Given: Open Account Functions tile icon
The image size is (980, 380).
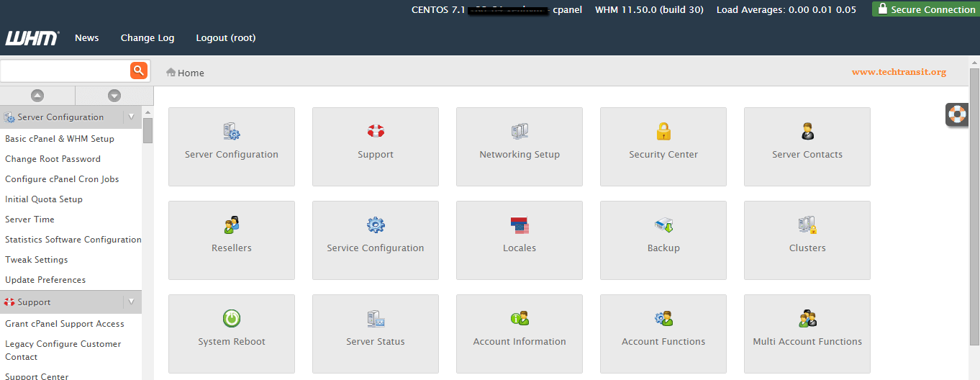Looking at the screenshot, I should point(663,318).
